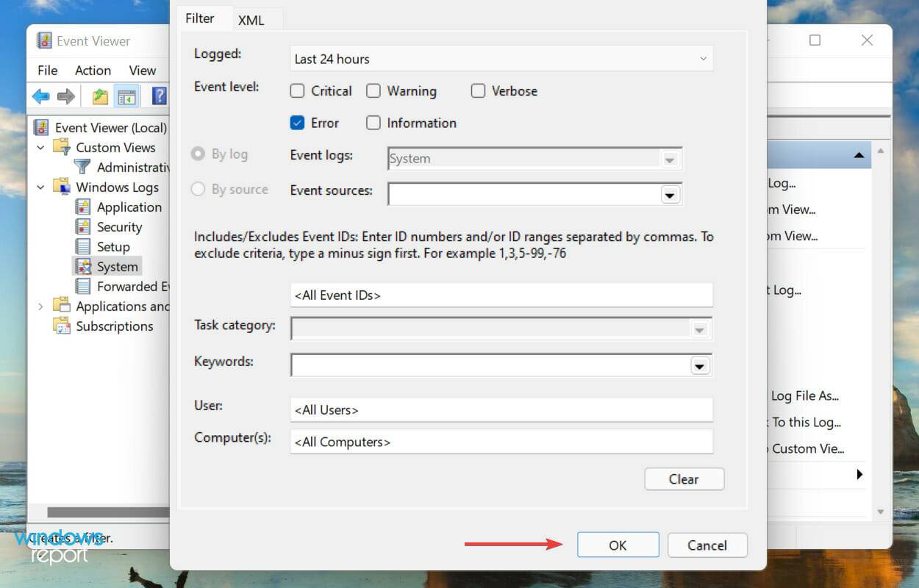Open the Event sources dropdown arrow

[670, 194]
